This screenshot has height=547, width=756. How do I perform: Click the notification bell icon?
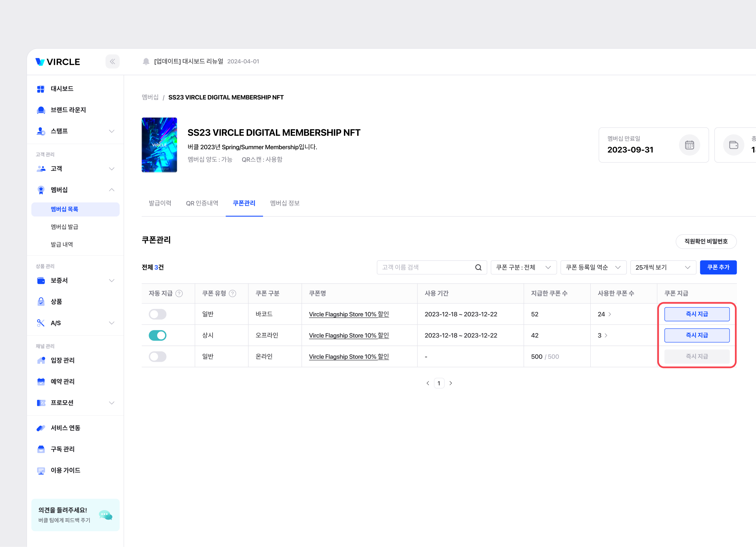[x=146, y=61]
